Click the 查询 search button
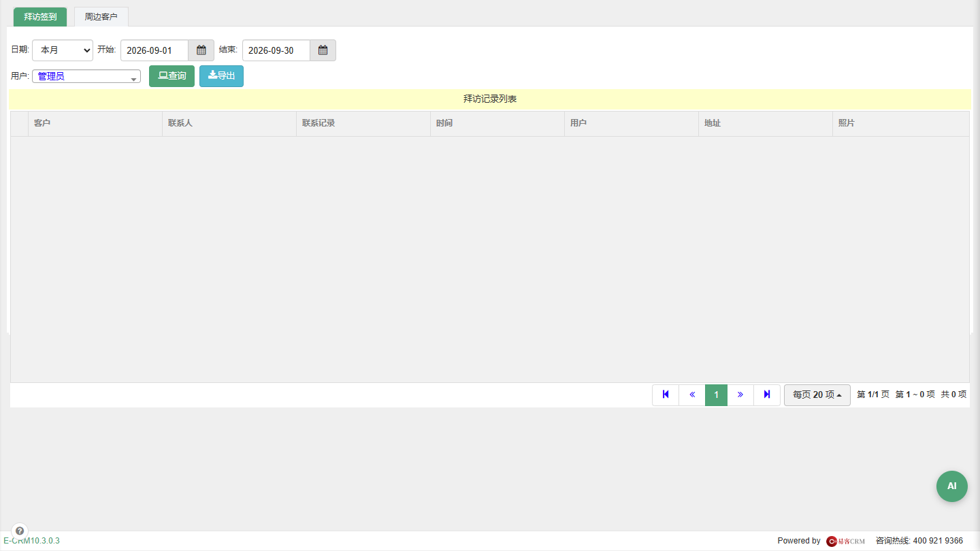This screenshot has height=551, width=980. coord(172,76)
